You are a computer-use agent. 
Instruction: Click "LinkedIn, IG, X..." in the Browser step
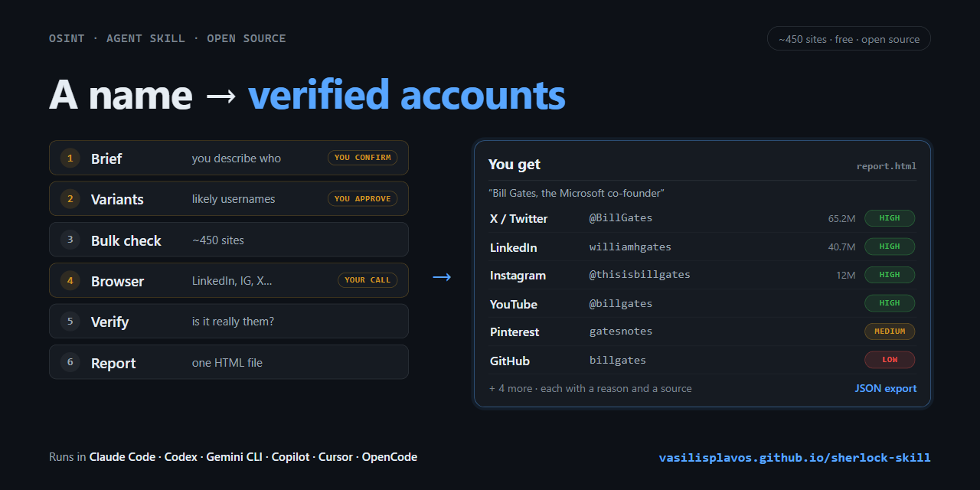click(x=232, y=281)
